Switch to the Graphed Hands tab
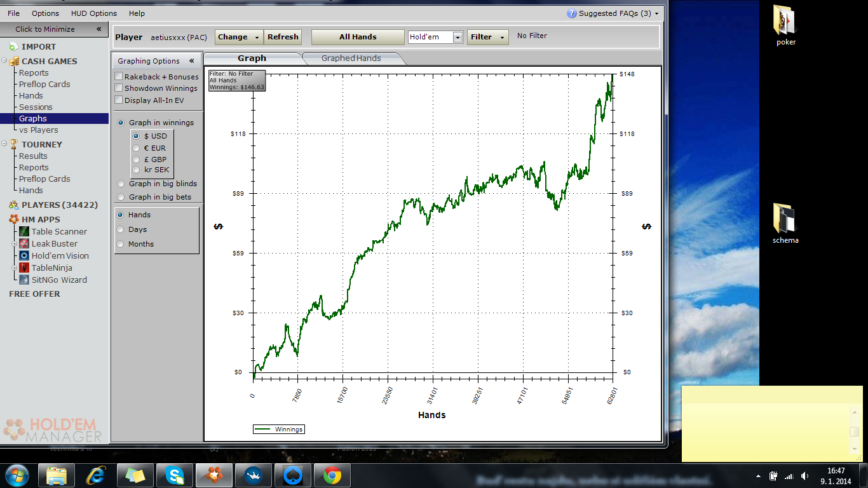 (x=351, y=58)
